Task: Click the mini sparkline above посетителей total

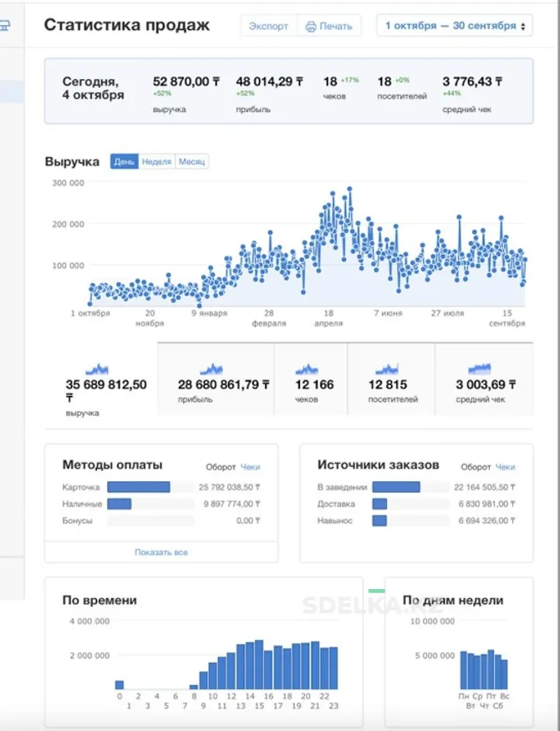Action: (x=387, y=370)
